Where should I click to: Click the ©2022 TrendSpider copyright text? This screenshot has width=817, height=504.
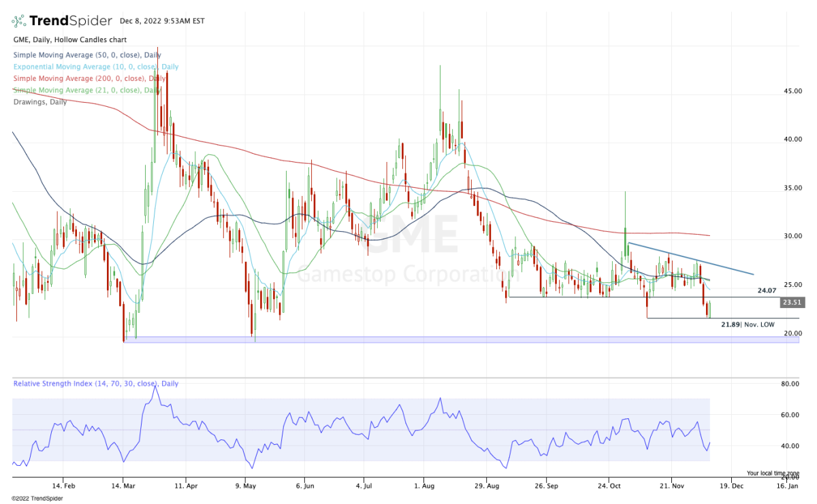point(34,498)
